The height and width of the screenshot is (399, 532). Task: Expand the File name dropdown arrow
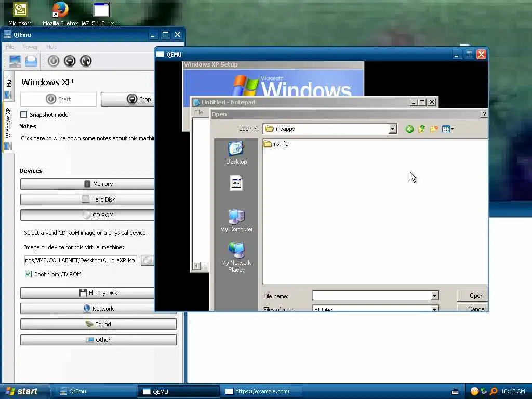pos(435,296)
